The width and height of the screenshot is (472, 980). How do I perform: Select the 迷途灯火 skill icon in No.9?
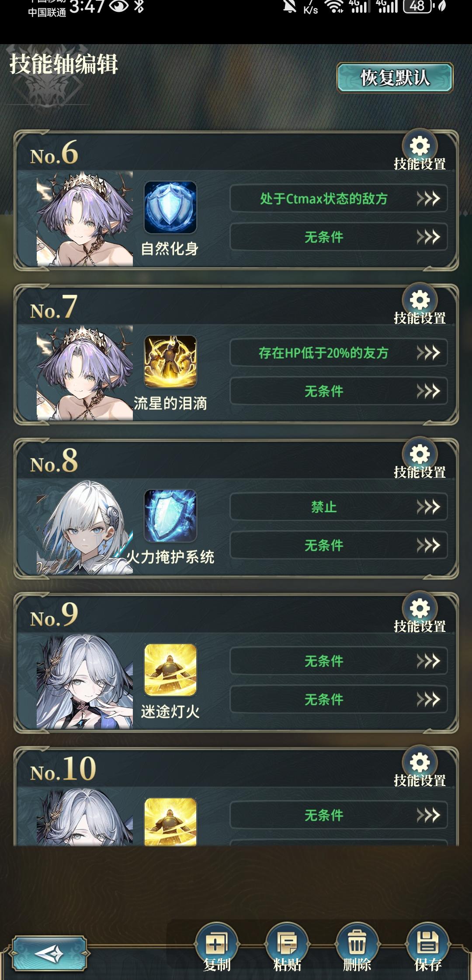click(x=170, y=670)
